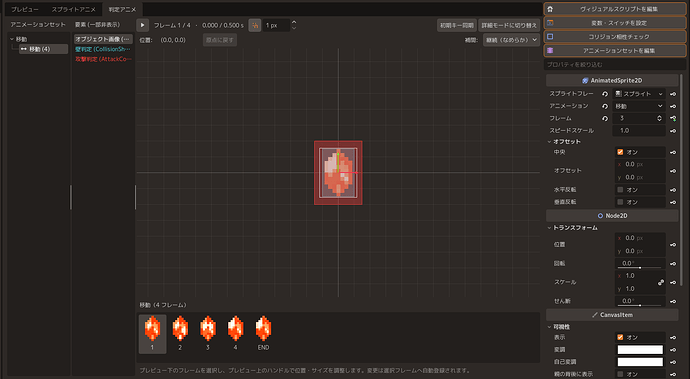690x379 pixels.
Task: Click the house icon on ヴィジュアルスクリプトを編集
Action: pyautogui.click(x=550, y=9)
